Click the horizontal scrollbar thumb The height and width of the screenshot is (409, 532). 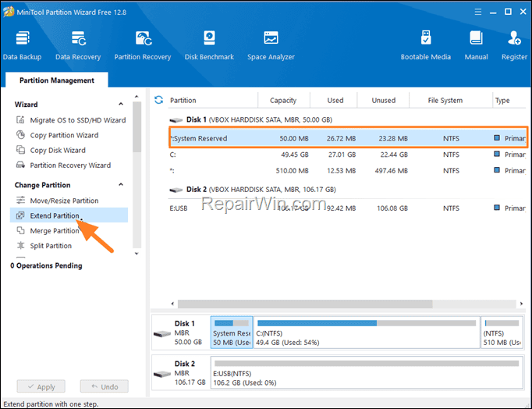point(305,304)
